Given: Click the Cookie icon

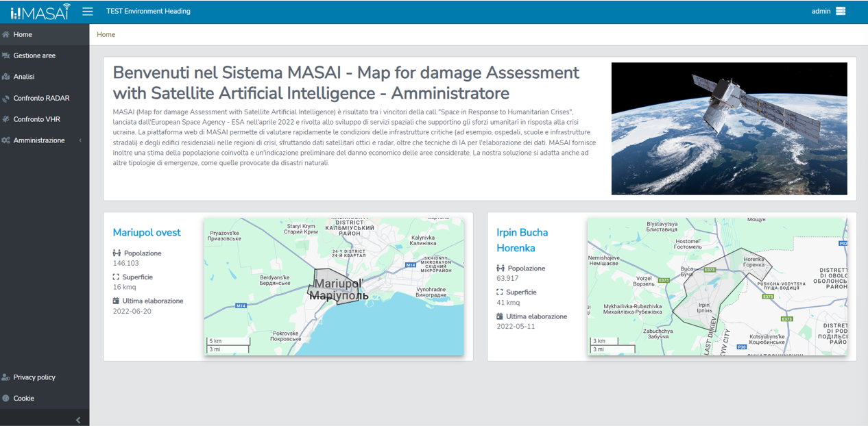Looking at the screenshot, I should [6, 399].
